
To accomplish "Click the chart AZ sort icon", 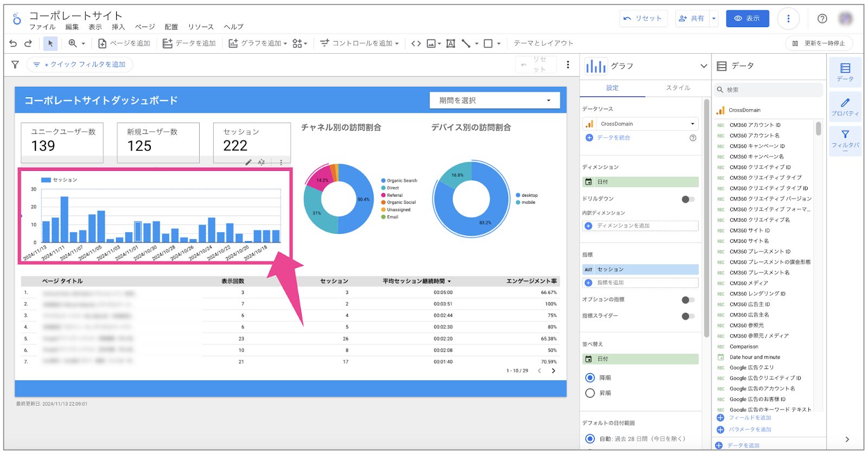I will click(x=261, y=162).
